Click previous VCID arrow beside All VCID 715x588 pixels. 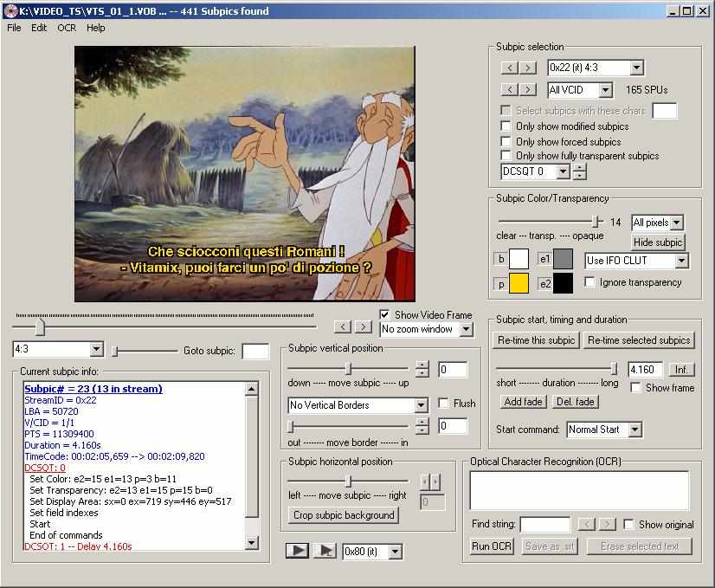click(509, 89)
